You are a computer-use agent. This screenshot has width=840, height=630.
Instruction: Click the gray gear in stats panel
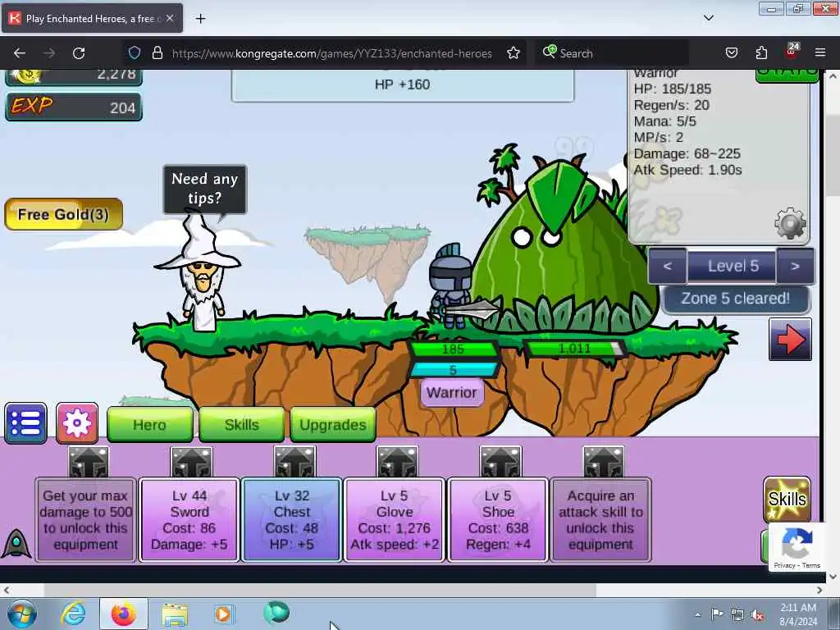[790, 223]
